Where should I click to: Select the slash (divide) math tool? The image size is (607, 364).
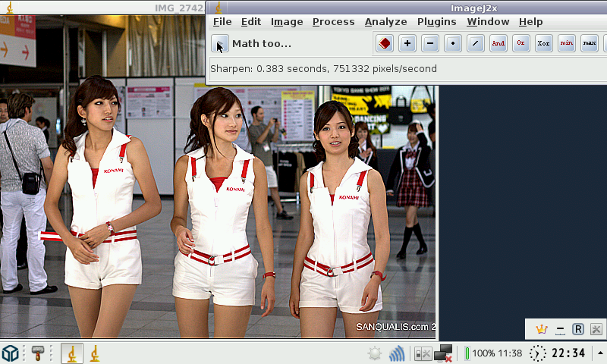pos(476,43)
